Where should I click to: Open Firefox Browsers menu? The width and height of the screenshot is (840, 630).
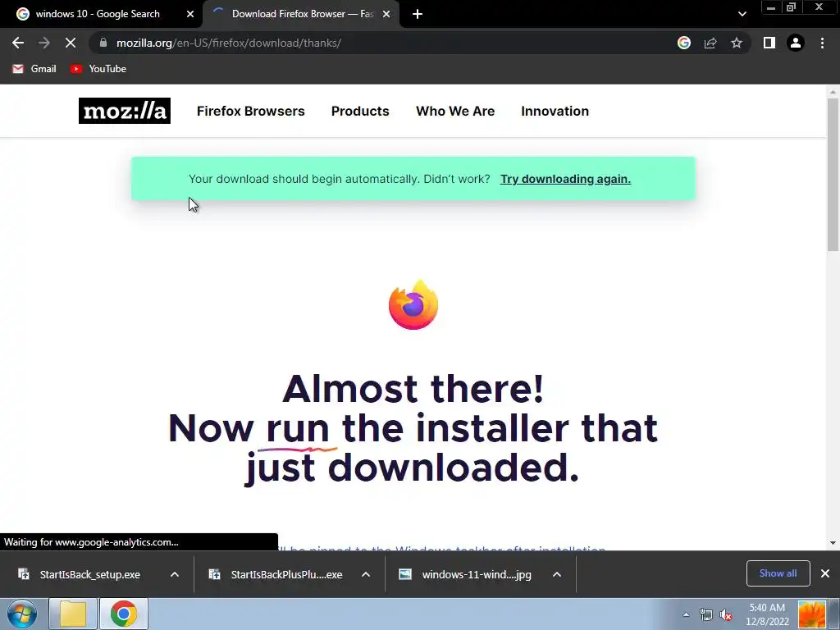[251, 111]
